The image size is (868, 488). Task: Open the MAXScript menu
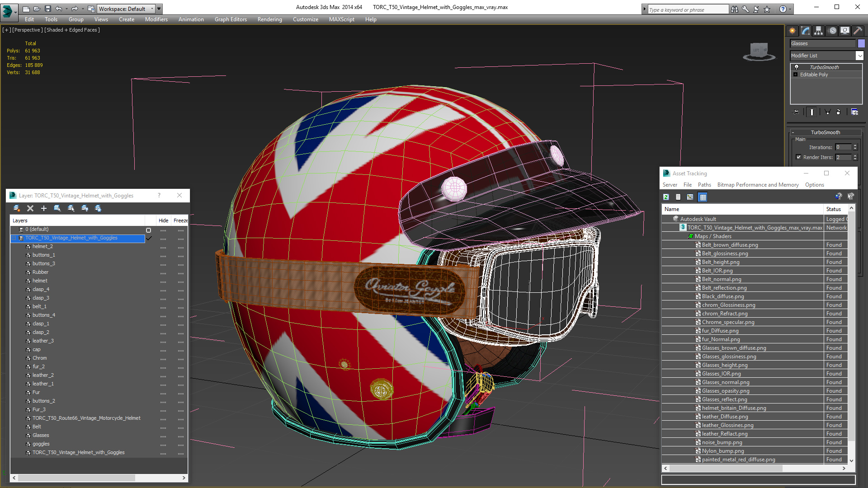(341, 19)
